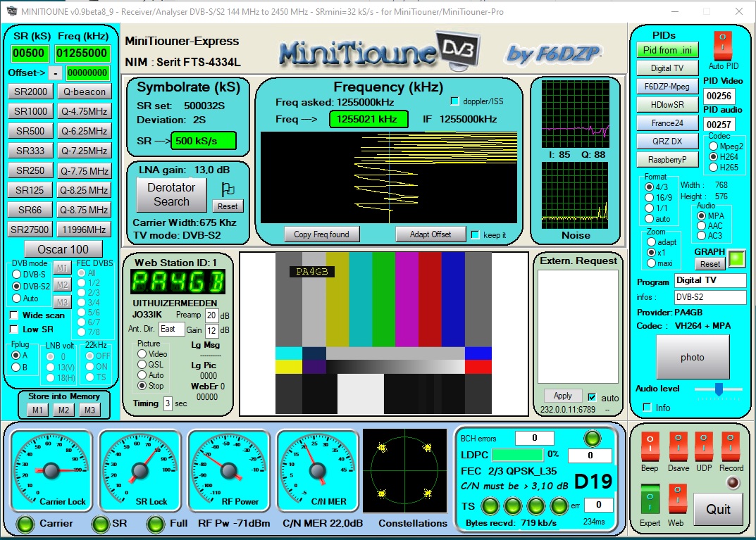Reset the GRAPH display
The width and height of the screenshot is (756, 540).
tap(710, 264)
